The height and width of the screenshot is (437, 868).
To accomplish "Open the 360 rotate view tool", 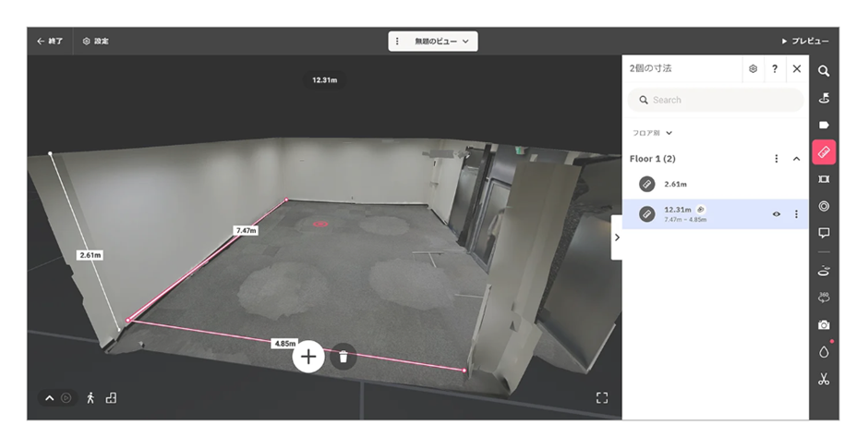I will click(x=824, y=298).
